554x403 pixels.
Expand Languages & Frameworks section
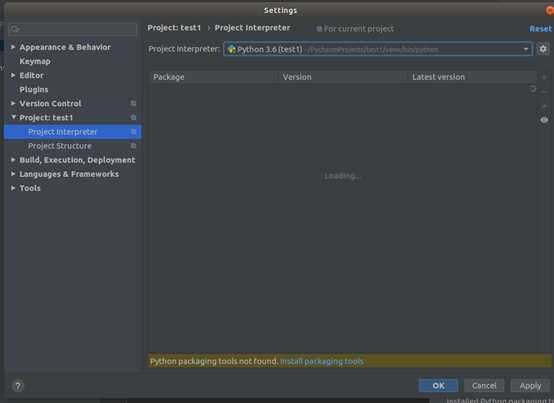[x=13, y=174]
